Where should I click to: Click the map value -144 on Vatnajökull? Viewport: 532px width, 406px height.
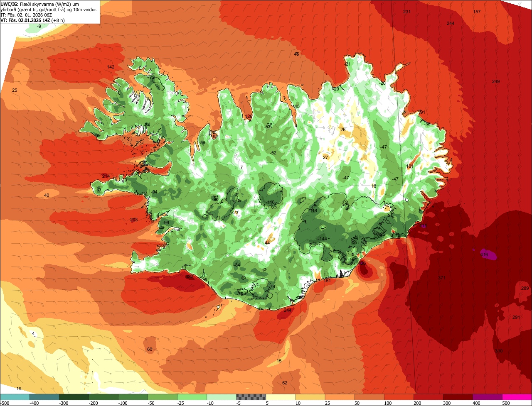tap(323, 239)
